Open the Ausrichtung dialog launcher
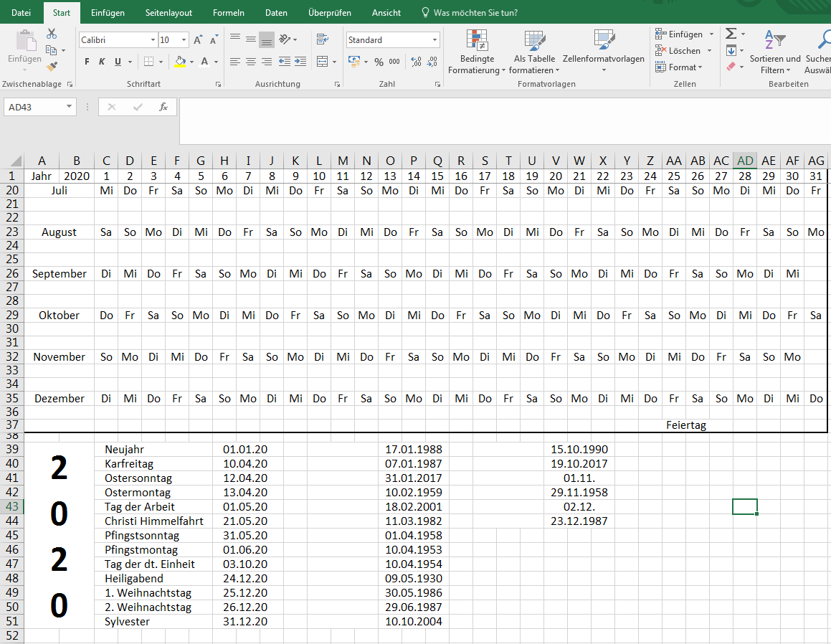Screen dimensions: 831x644 (x=337, y=85)
